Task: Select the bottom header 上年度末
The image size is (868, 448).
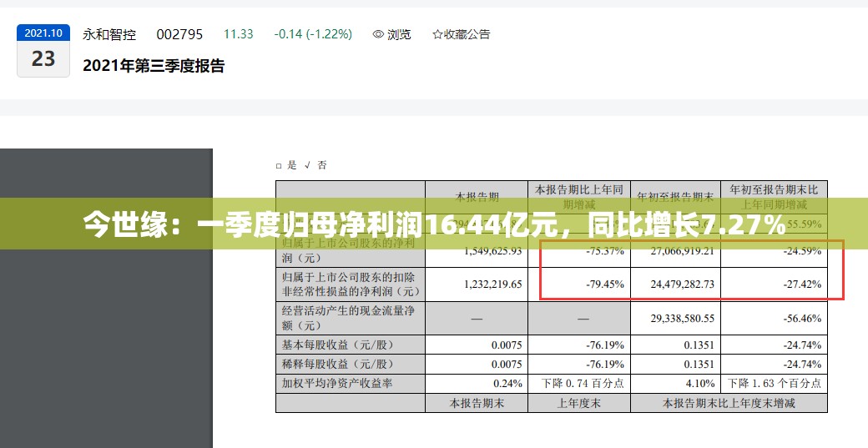Action: (579, 403)
